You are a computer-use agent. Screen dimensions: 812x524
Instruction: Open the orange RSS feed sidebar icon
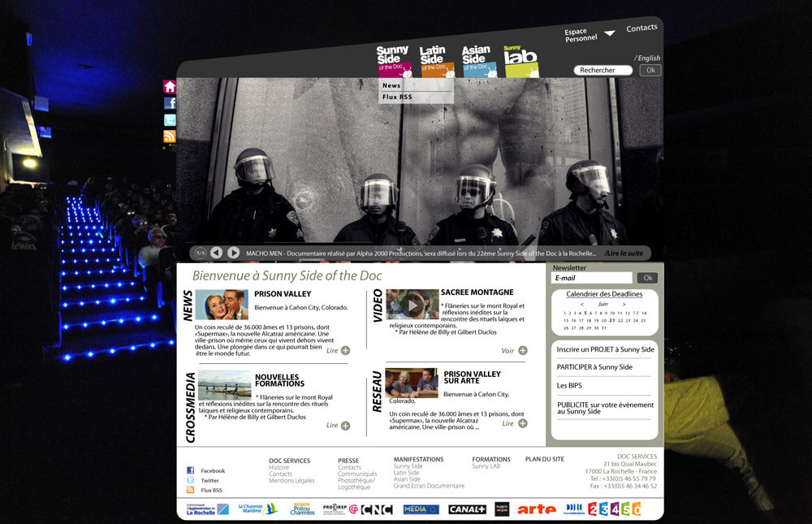[x=170, y=136]
